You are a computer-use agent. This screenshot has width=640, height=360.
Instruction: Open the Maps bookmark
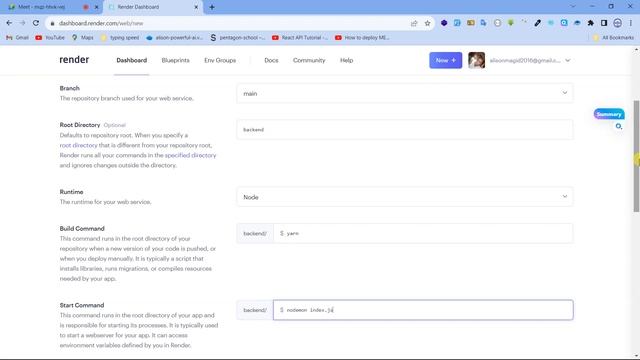point(82,38)
